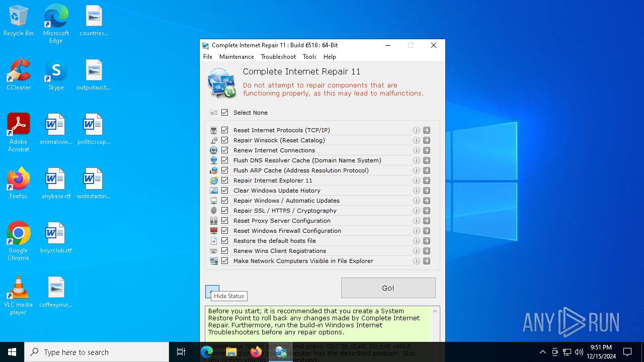644x362 pixels.
Task: Show info for Repair Internet Explorer 11
Action: click(x=416, y=180)
